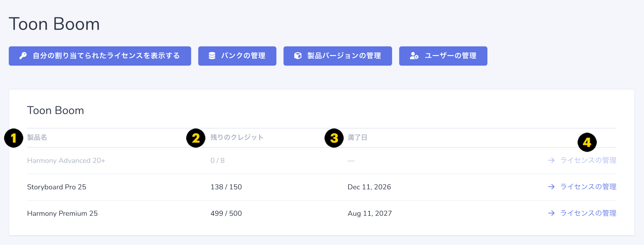Open ライセンスの管理 for Harmony Advanced 20+
The width and height of the screenshot is (644, 245).
click(588, 160)
